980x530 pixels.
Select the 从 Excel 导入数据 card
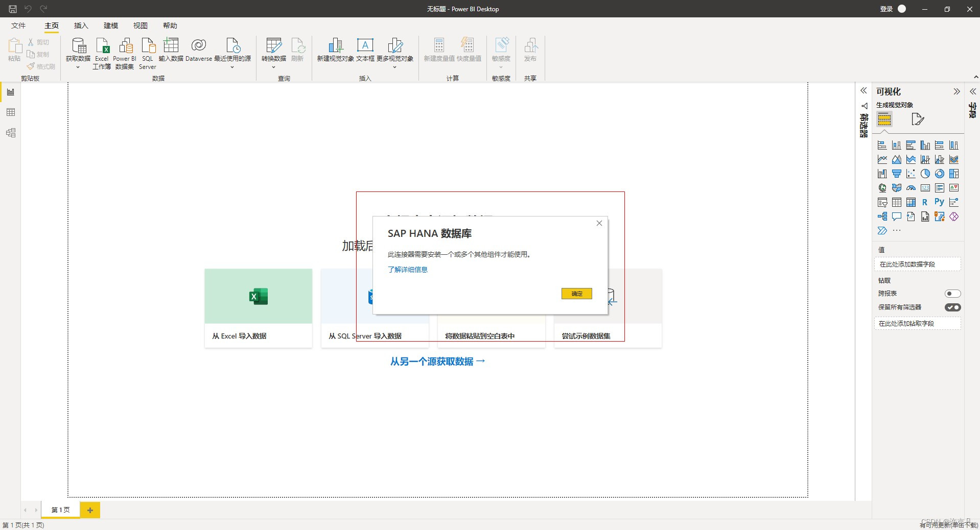(x=258, y=308)
